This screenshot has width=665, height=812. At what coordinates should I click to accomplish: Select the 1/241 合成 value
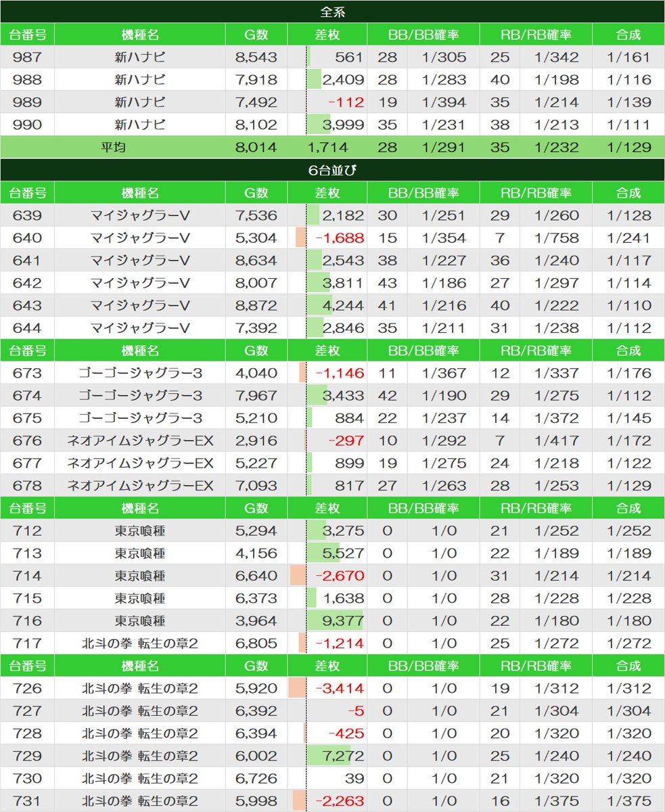(x=628, y=238)
